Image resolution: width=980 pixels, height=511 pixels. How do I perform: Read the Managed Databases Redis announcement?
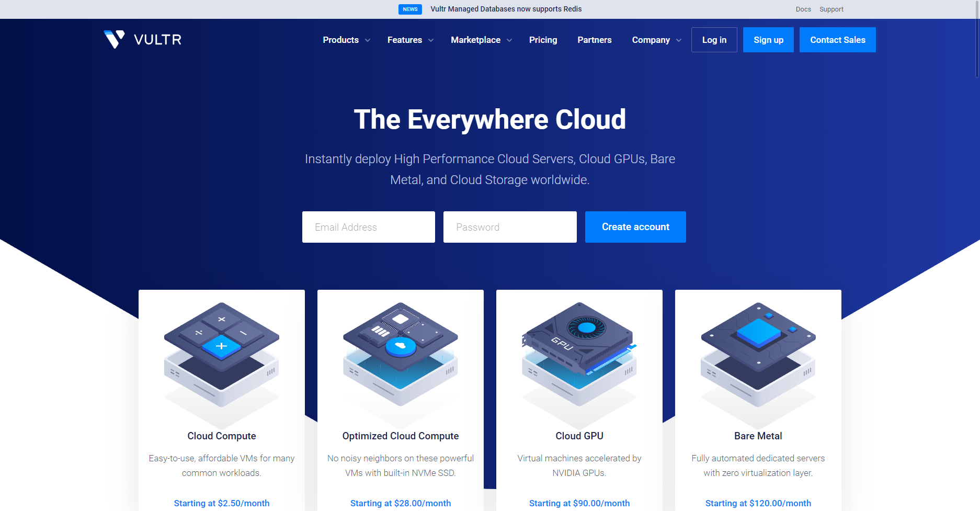click(506, 9)
